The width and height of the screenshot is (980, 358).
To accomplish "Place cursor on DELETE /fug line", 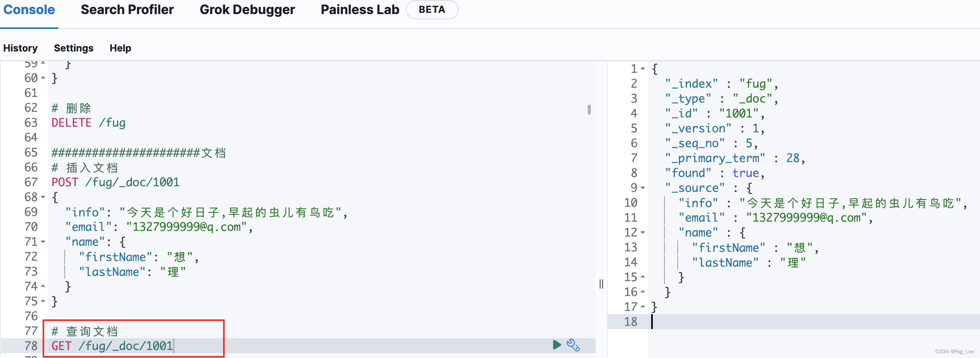I will pyautogui.click(x=88, y=123).
